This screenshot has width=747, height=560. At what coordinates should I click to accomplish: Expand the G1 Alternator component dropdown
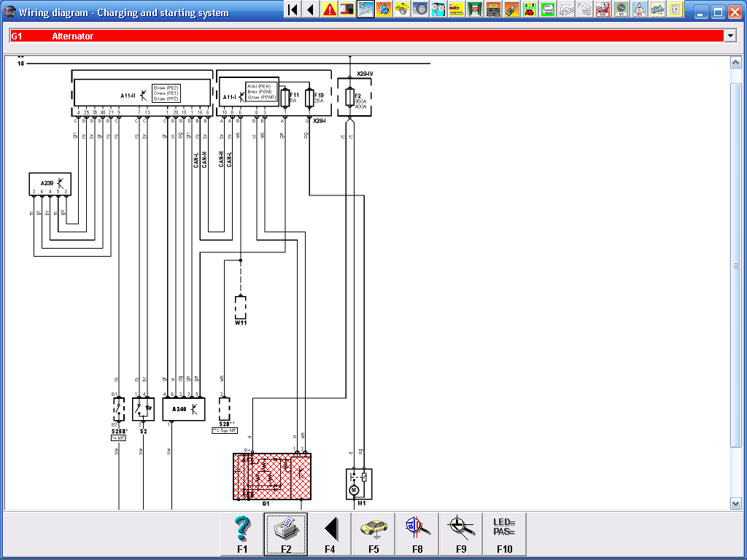coord(729,36)
